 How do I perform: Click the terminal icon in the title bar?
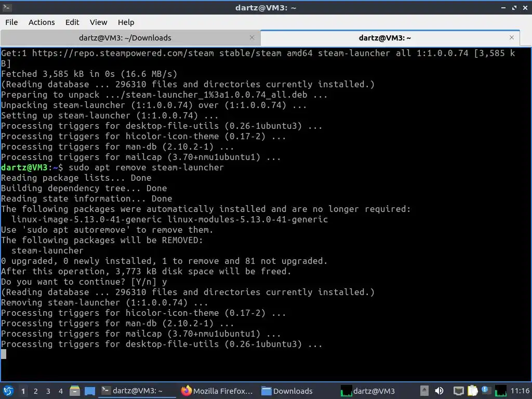tap(7, 7)
